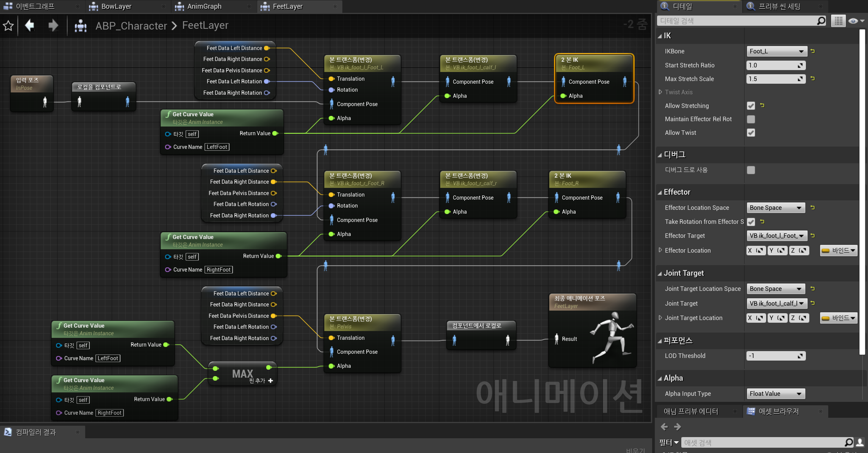The width and height of the screenshot is (868, 453).
Task: Uncheck the Allow Twist checkbox
Action: 751,133
